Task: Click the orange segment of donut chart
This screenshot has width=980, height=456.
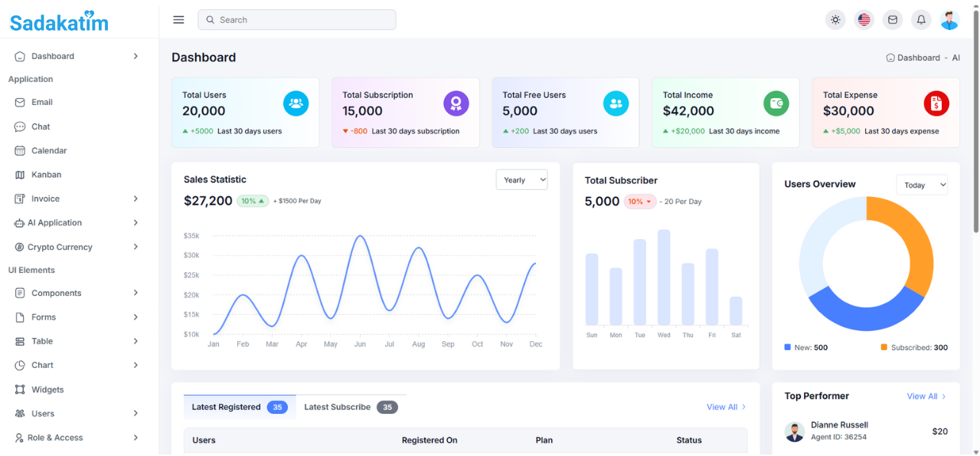Action: (x=915, y=245)
